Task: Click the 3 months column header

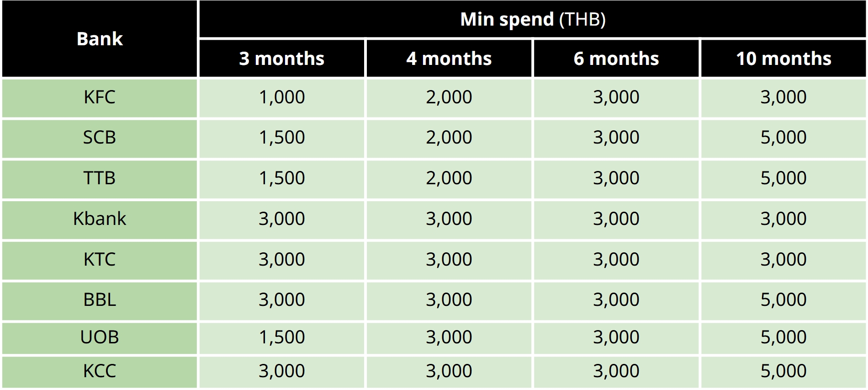Action: (x=281, y=59)
